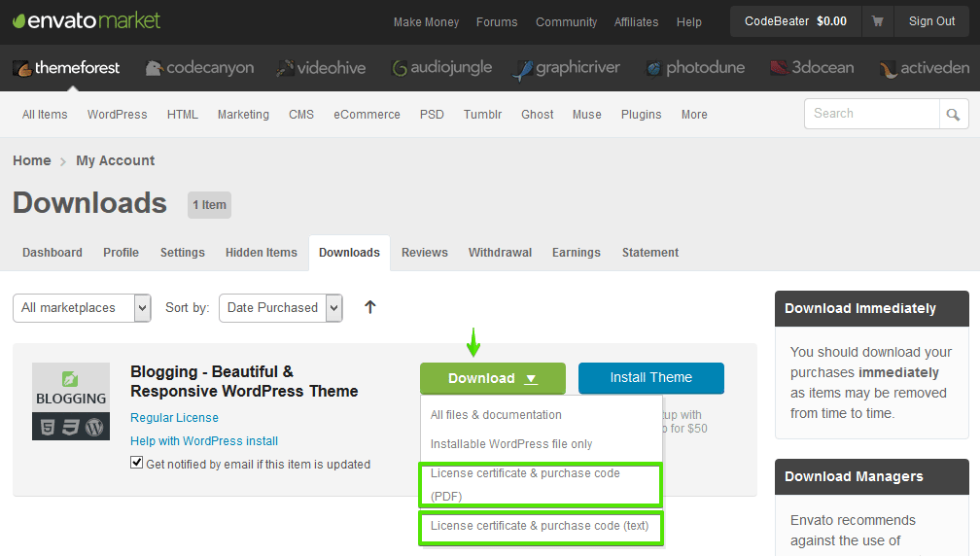Switch to the AudioJungle marketplace
Image resolution: width=980 pixels, height=556 pixels.
click(441, 68)
